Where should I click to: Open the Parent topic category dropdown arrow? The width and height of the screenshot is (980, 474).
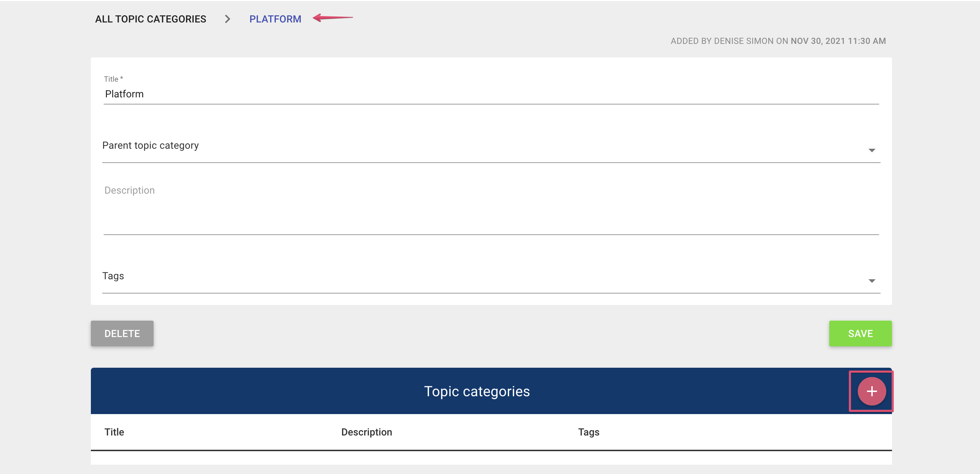[x=872, y=151]
